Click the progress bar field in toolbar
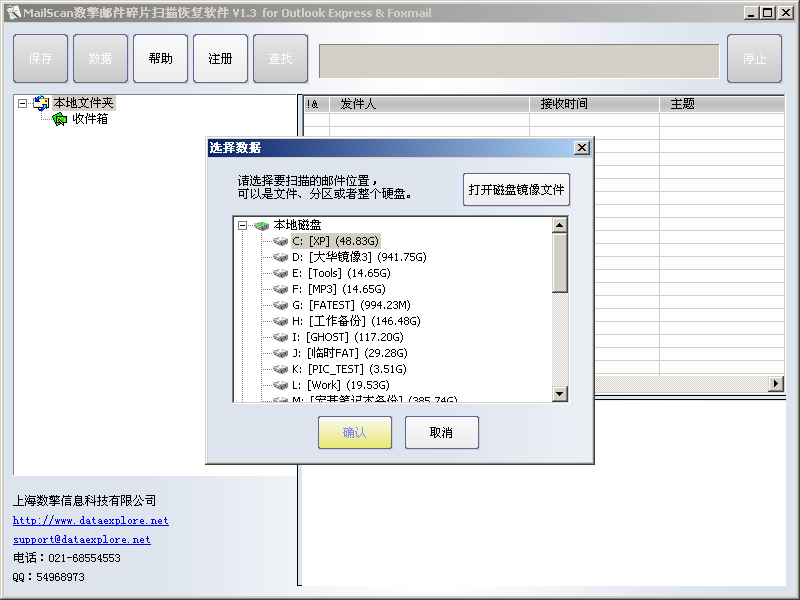Viewport: 800px width, 600px height. (519, 62)
